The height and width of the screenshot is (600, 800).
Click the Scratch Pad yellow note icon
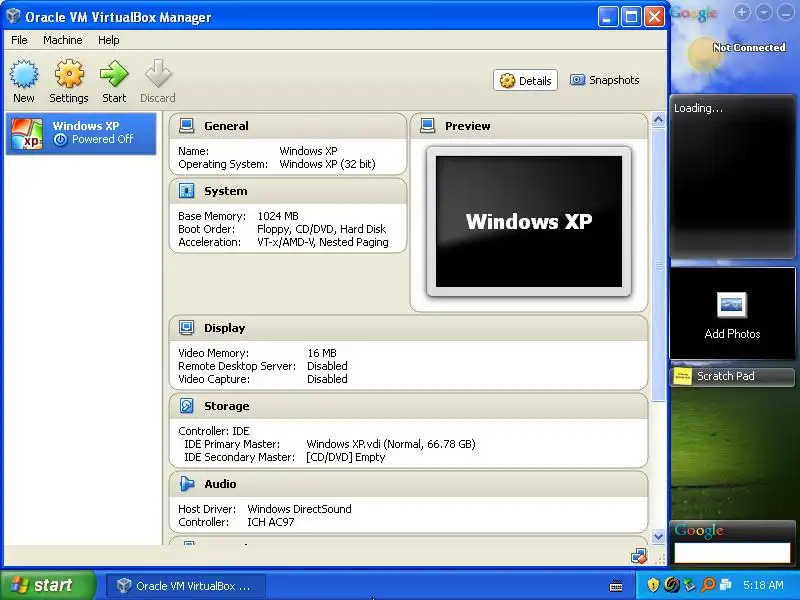[x=682, y=377]
